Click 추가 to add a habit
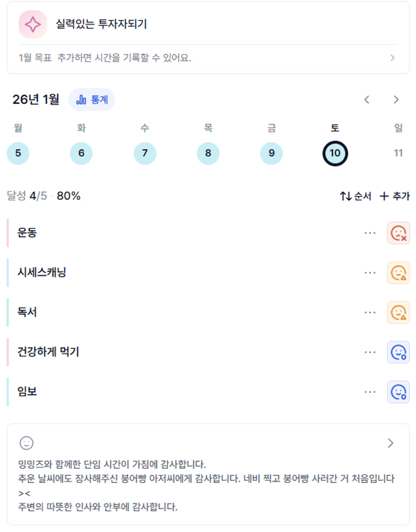This screenshot has height=532, width=416. click(395, 196)
